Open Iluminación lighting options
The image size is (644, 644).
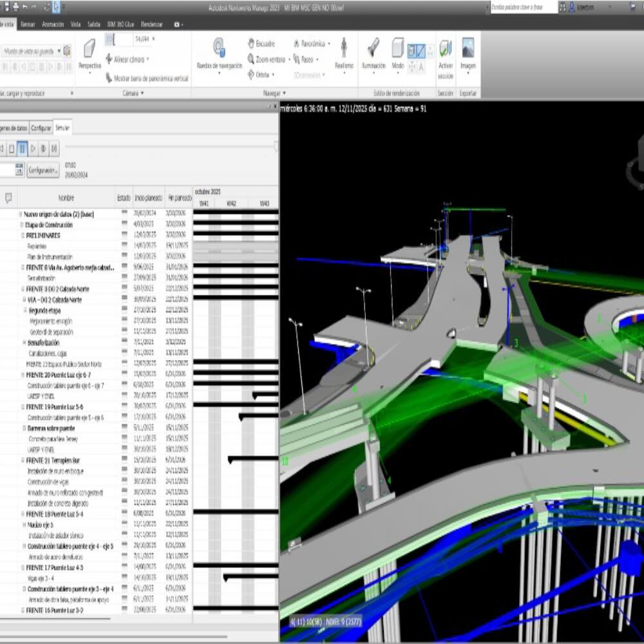point(374,55)
